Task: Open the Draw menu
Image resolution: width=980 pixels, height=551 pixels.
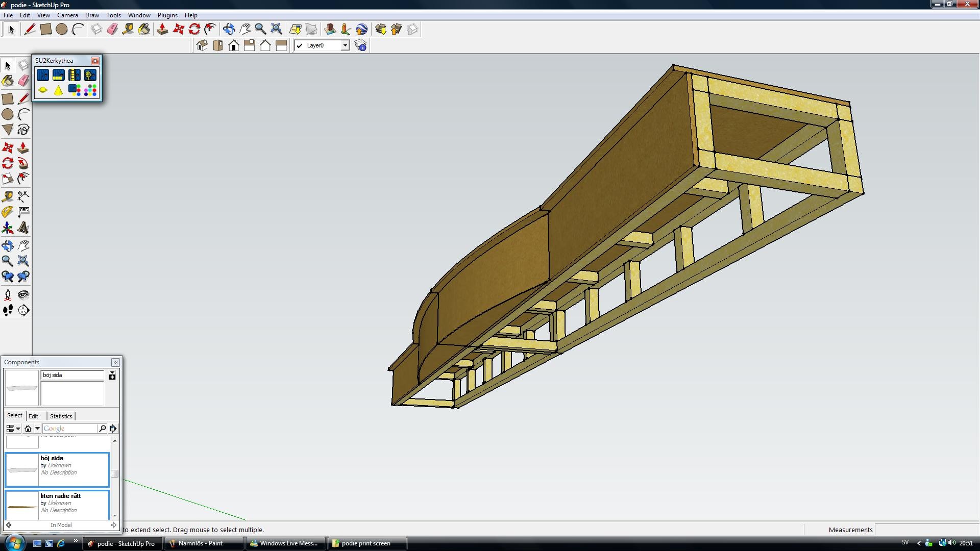Action: [92, 15]
